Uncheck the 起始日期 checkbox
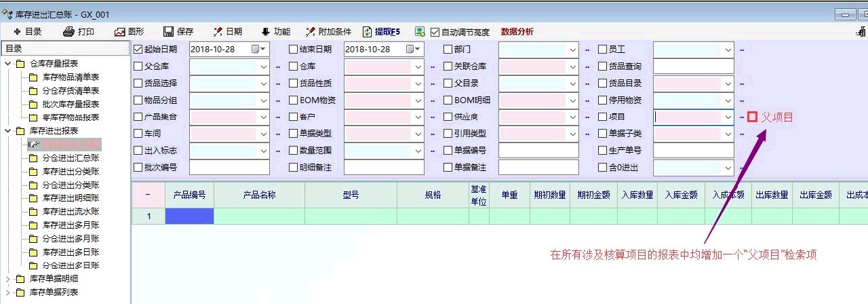 (138, 50)
